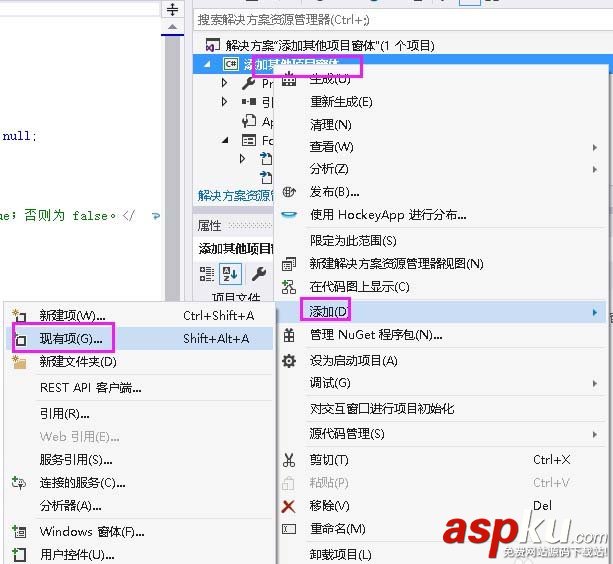Click the HockeyApp distribution icon

[289, 215]
